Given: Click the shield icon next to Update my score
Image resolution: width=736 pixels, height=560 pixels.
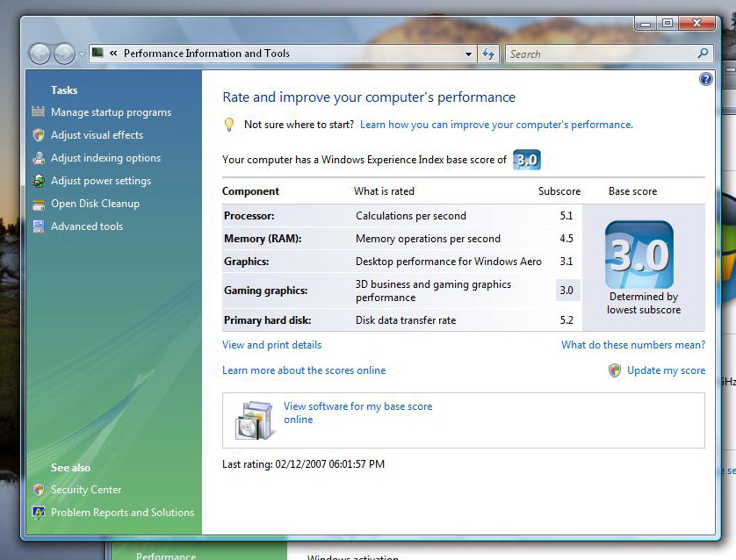Looking at the screenshot, I should [x=615, y=370].
